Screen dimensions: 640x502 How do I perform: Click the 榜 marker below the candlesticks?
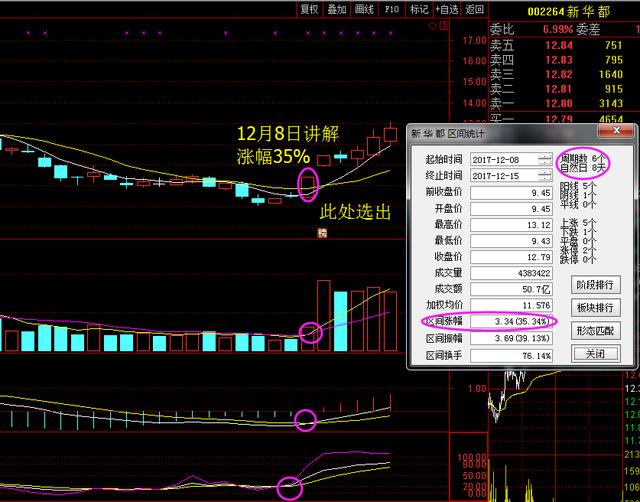click(x=322, y=232)
